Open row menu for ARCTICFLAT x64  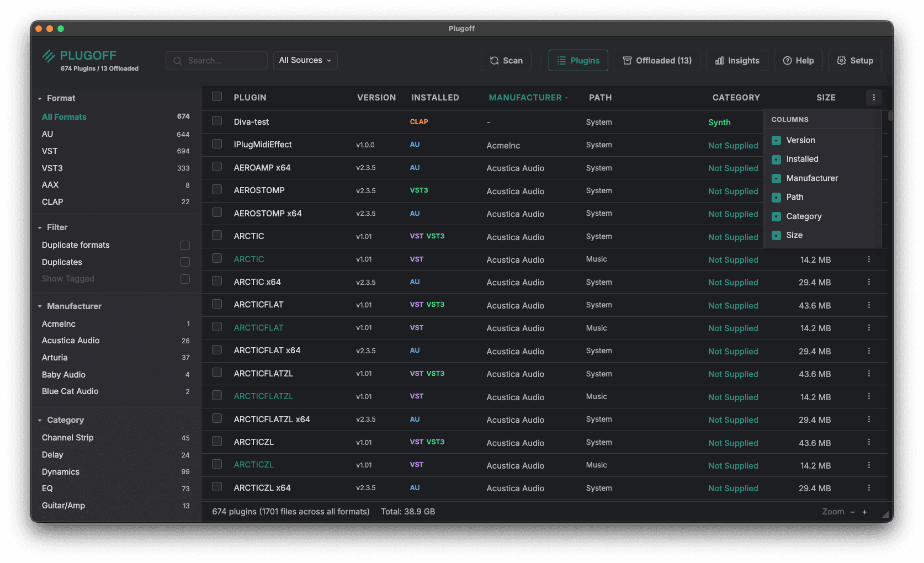pyautogui.click(x=869, y=351)
